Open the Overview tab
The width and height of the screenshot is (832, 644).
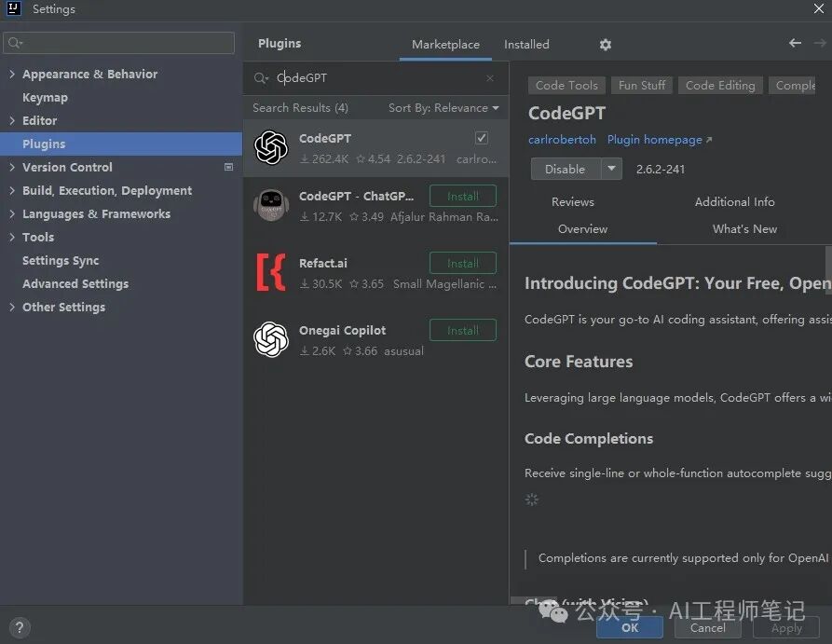582,229
